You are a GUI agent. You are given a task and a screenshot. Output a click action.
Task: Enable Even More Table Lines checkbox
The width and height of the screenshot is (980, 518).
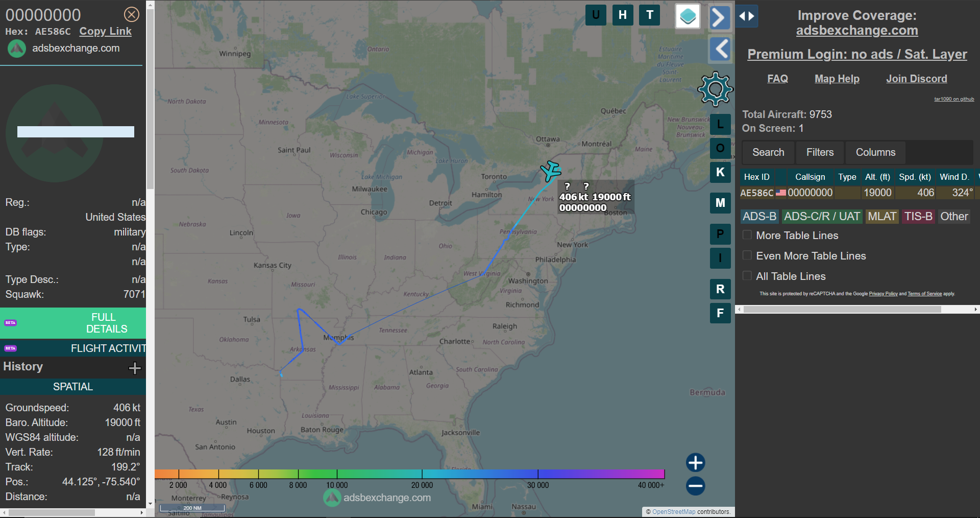pos(747,255)
